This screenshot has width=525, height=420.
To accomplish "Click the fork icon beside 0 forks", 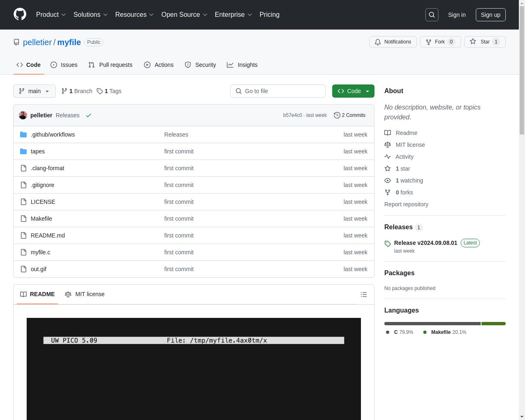I will click(388, 192).
